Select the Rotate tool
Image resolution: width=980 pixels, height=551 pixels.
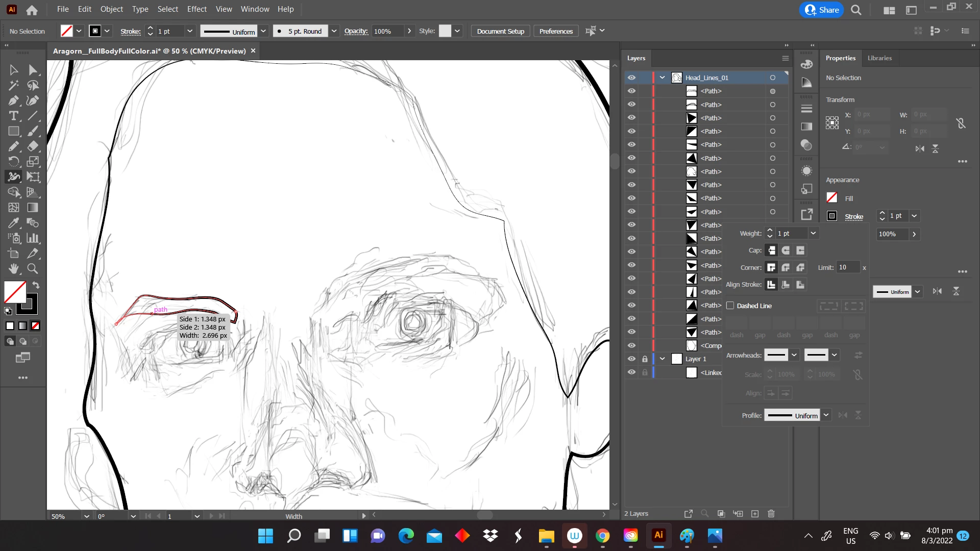click(14, 162)
